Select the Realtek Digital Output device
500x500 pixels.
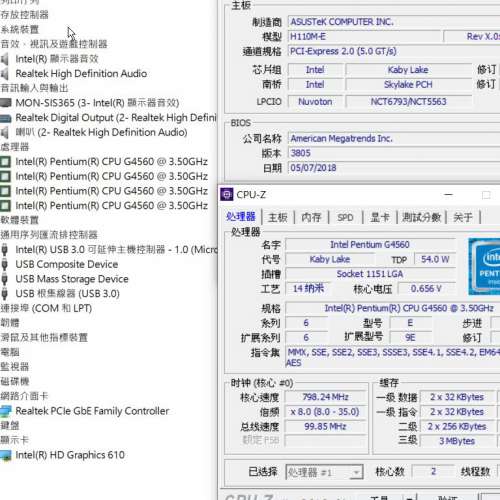point(116,118)
